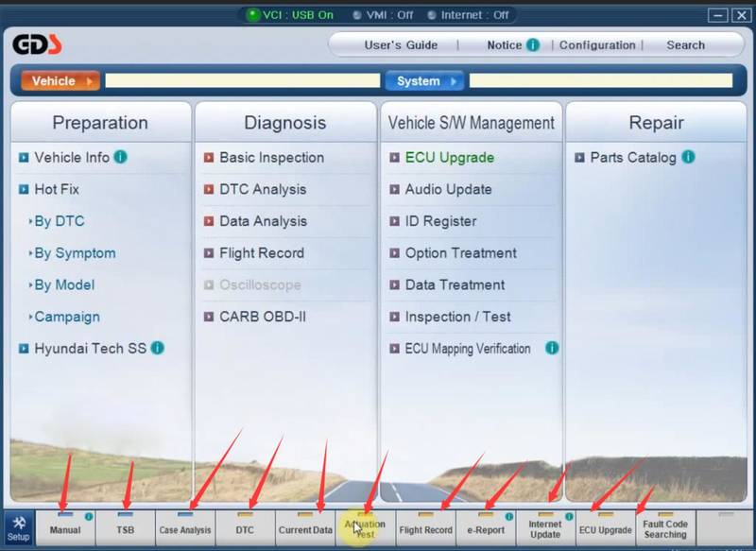Image resolution: width=756 pixels, height=551 pixels.
Task: Click info icon beside ECU Mapping Verification
Action: click(x=552, y=348)
